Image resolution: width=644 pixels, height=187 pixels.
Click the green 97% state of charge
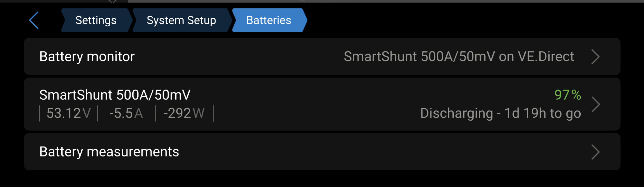click(x=568, y=95)
